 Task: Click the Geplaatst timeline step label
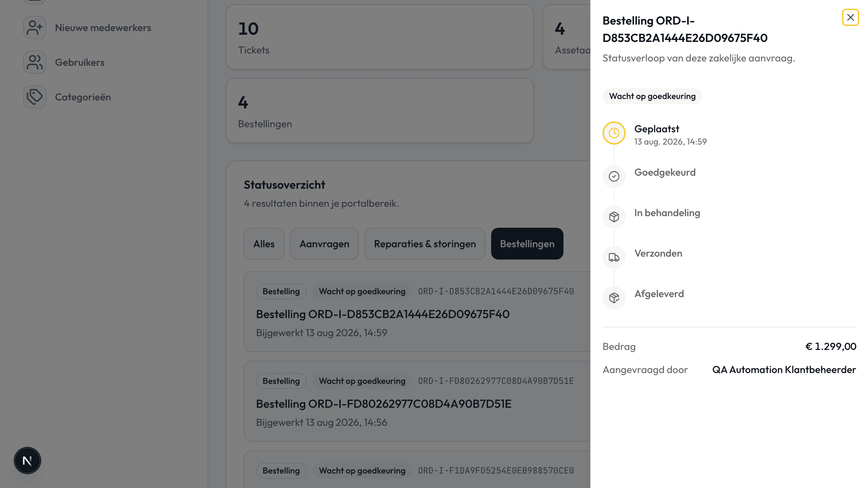coord(657,129)
